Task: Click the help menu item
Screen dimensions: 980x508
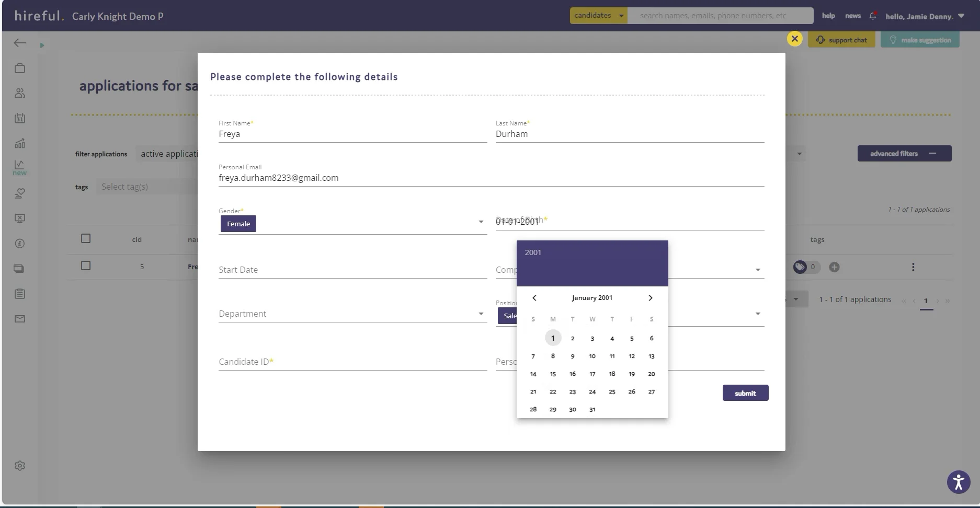Action: click(x=828, y=16)
